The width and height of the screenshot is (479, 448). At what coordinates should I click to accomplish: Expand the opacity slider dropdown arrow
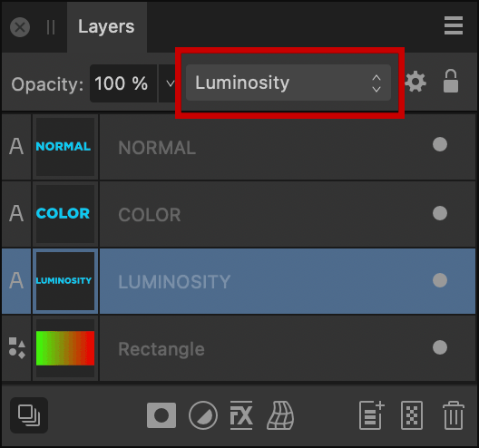[x=170, y=83]
